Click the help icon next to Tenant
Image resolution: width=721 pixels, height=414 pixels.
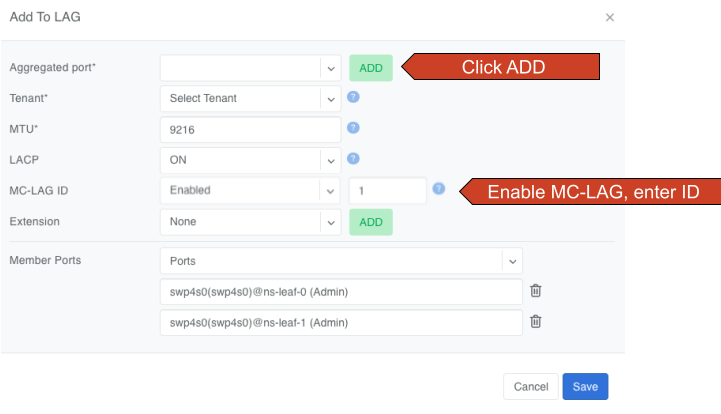[x=353, y=98]
